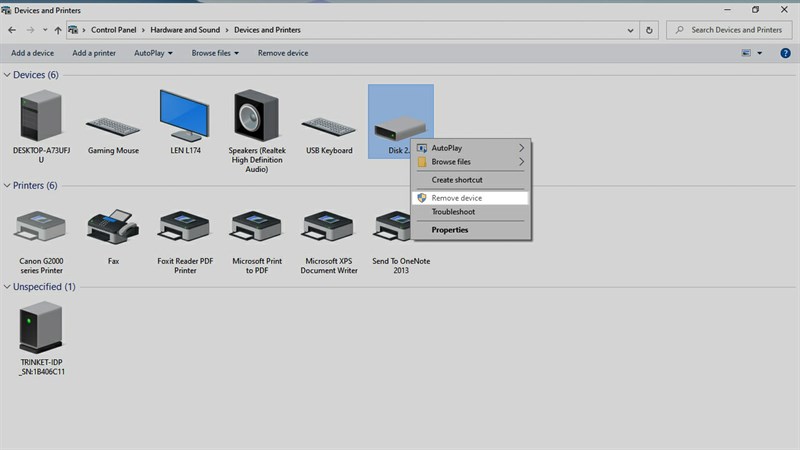Click the Search Devices and Printers field
Viewport: 800px width, 450px height.
pos(736,30)
